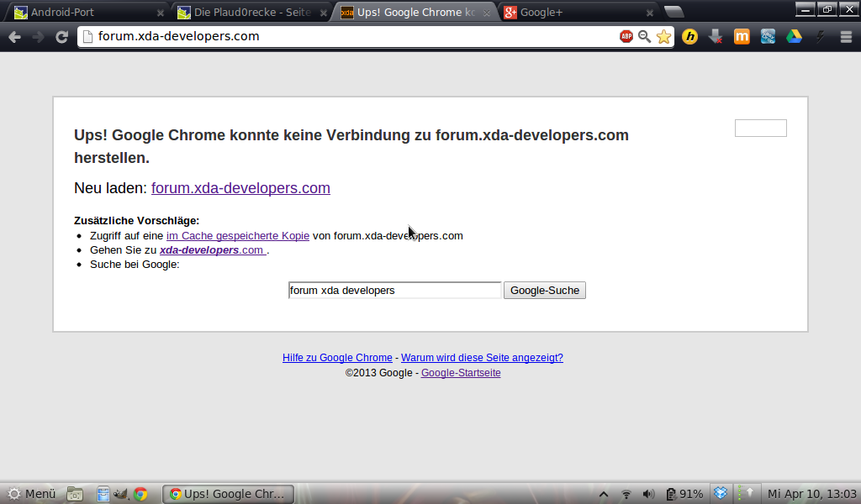Viewport: 861px width, 504px height.
Task: Open the Menü start menu
Action: click(x=31, y=493)
